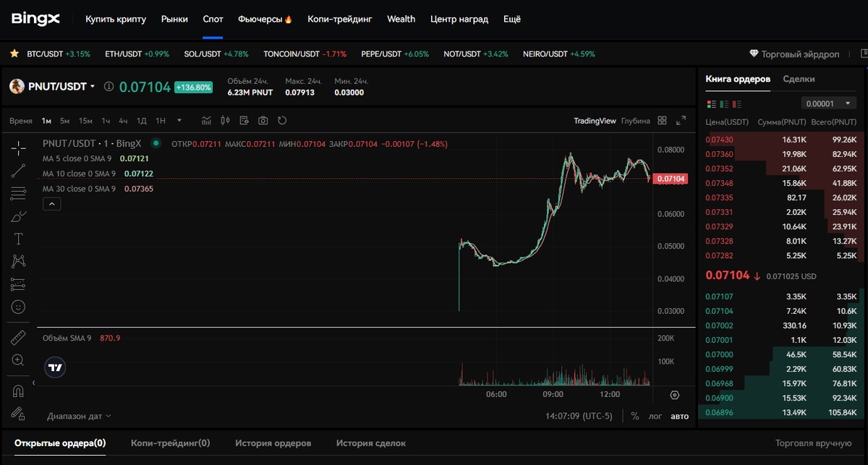This screenshot has width=868, height=465.
Task: Expand the chart to fullscreen
Action: coord(681,121)
